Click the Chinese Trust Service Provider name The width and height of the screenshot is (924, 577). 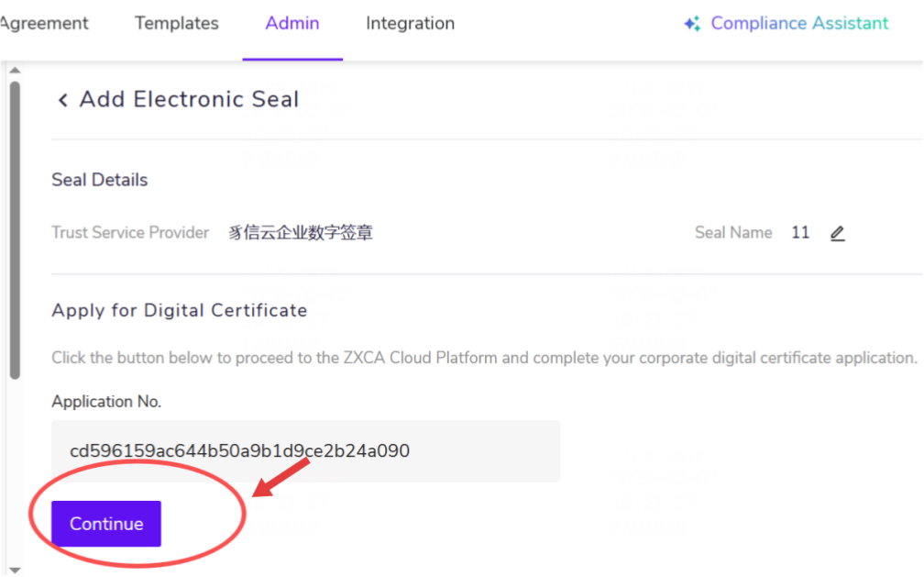(301, 233)
